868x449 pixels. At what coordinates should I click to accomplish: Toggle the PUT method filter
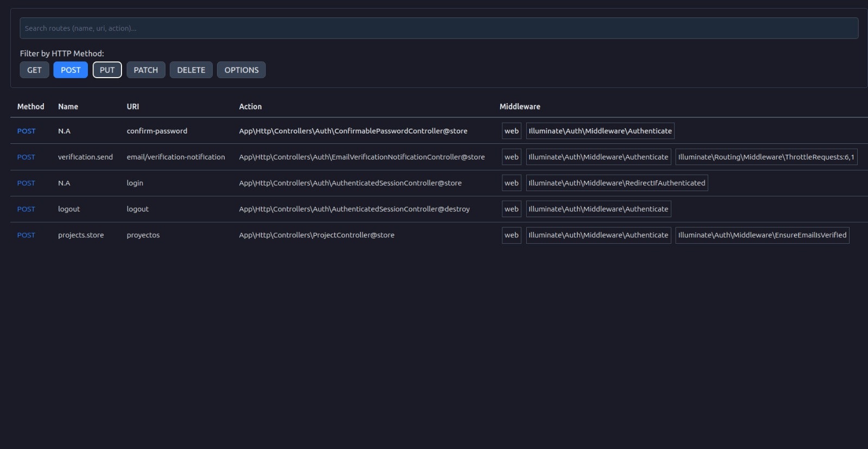tap(107, 70)
